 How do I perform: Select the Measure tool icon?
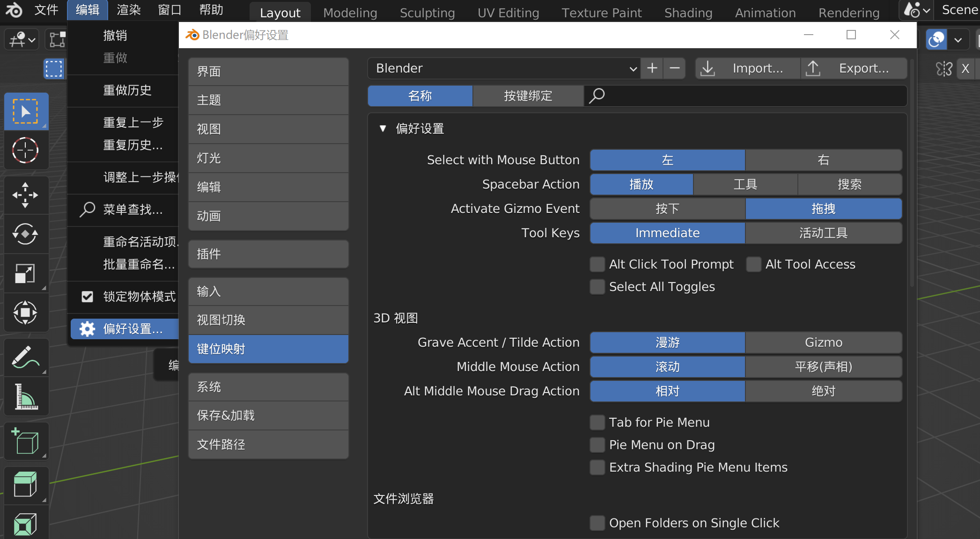(25, 397)
